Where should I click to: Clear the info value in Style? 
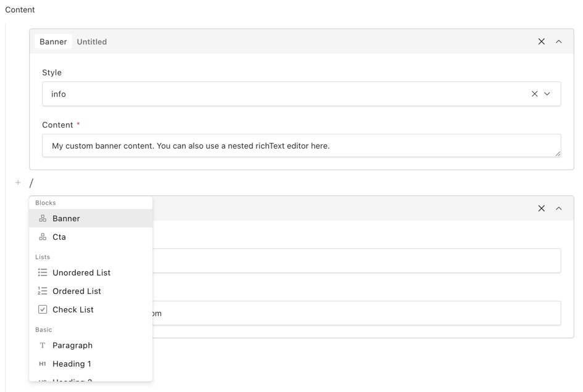tap(534, 94)
